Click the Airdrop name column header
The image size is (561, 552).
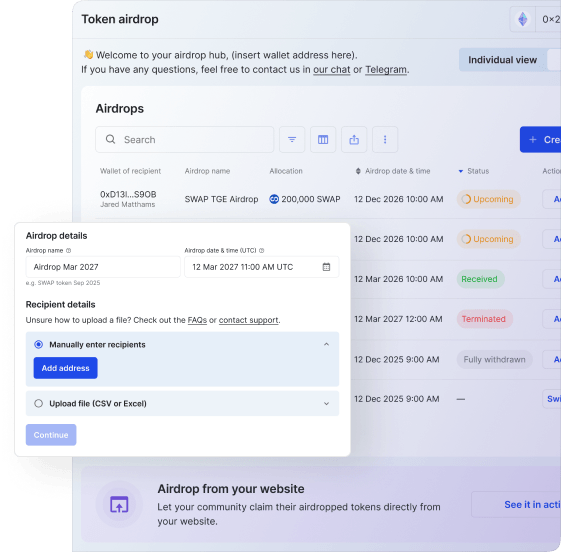pos(208,171)
